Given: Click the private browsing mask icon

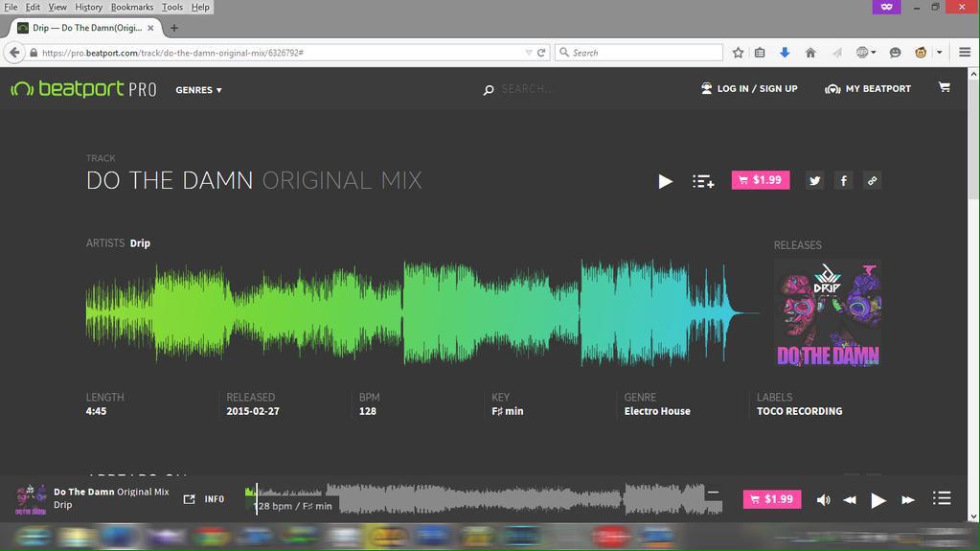Looking at the screenshot, I should [x=886, y=7].
